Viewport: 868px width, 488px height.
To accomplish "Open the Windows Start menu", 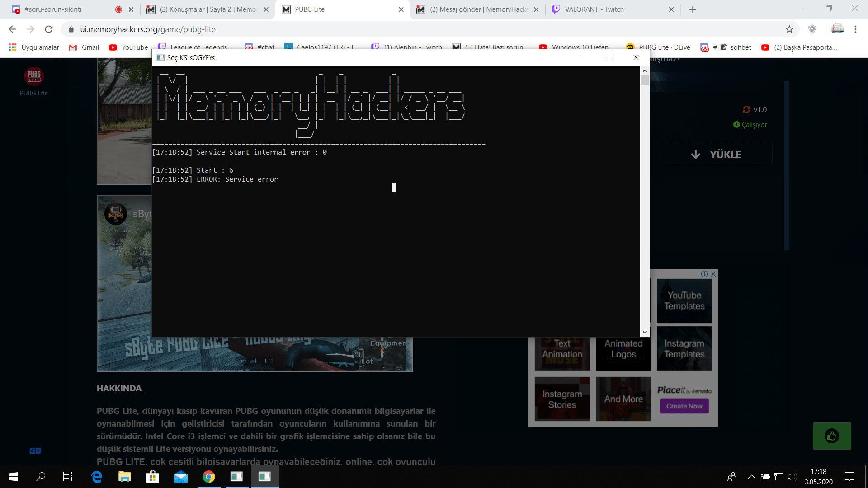I will tap(14, 477).
